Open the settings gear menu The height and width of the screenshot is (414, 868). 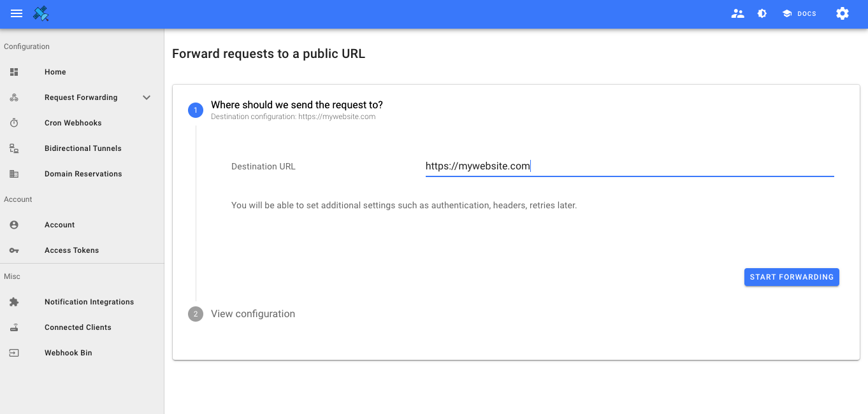coord(843,13)
